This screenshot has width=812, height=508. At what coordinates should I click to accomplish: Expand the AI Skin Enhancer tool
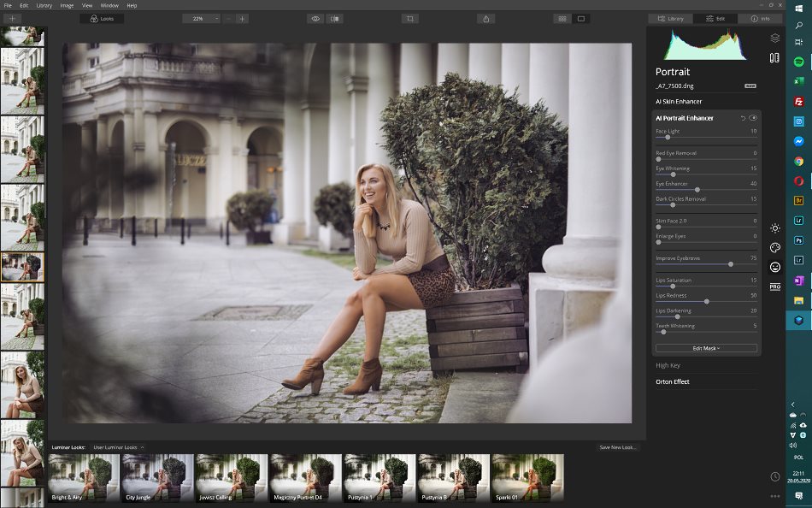click(679, 102)
